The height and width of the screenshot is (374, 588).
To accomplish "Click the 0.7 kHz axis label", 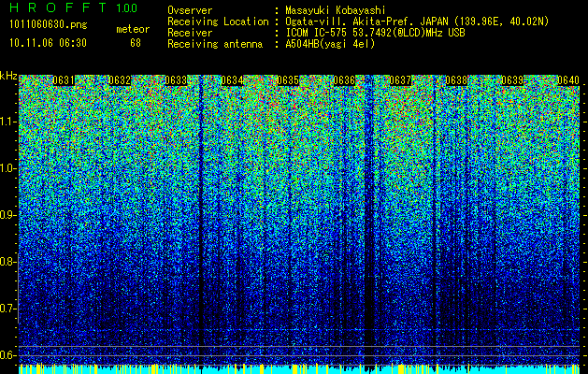I will (7, 309).
